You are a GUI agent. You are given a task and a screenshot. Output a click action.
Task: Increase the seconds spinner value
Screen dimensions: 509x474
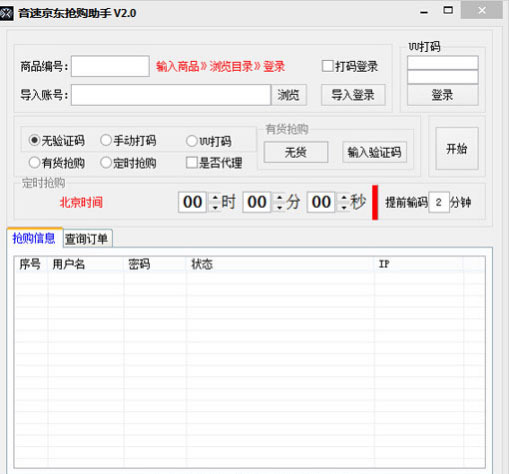pos(344,198)
